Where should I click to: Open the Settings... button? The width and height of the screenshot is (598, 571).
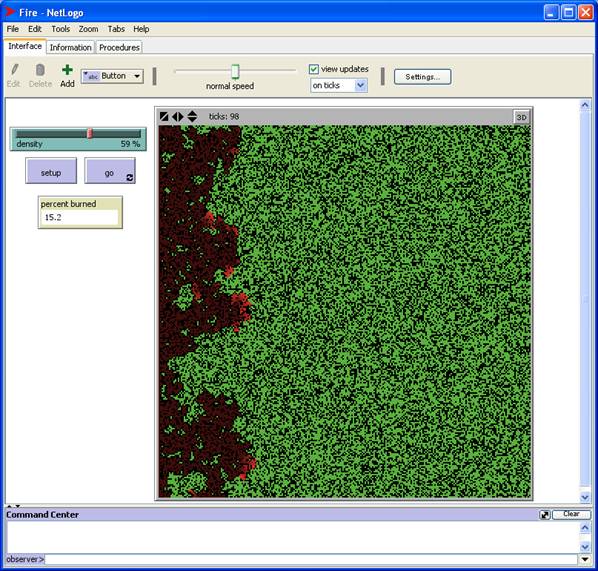coord(423,77)
